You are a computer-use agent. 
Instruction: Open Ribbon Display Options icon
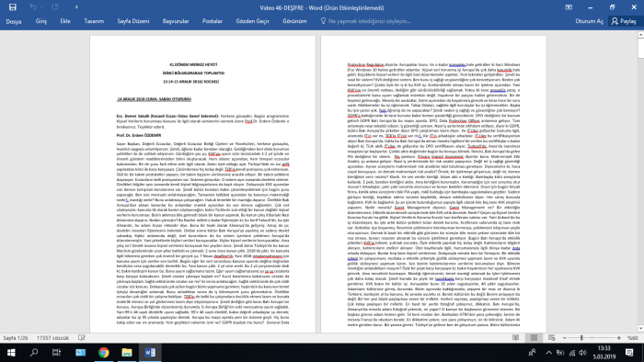tap(569, 7)
